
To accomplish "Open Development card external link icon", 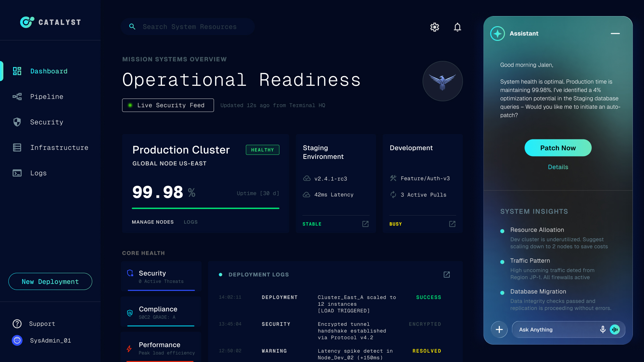I will 452,224.
